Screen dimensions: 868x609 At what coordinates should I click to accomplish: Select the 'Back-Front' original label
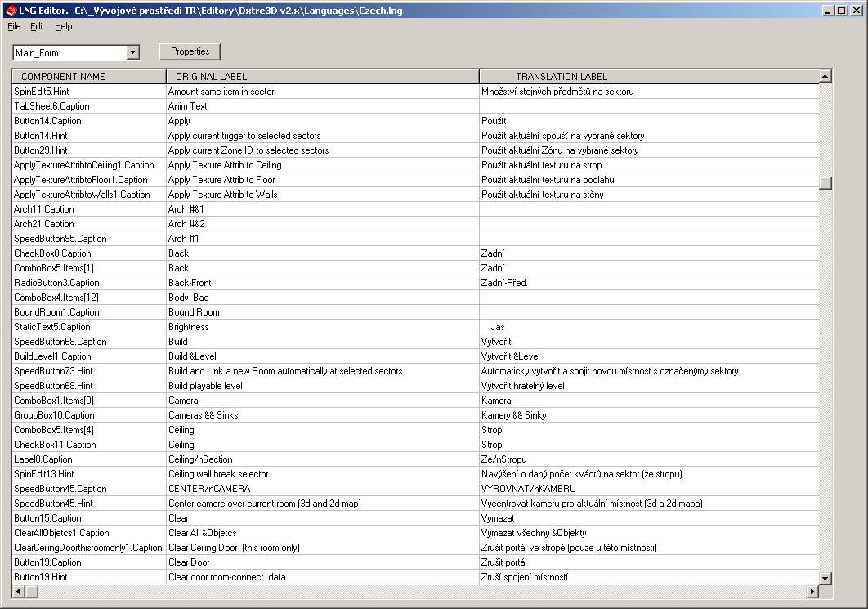323,283
